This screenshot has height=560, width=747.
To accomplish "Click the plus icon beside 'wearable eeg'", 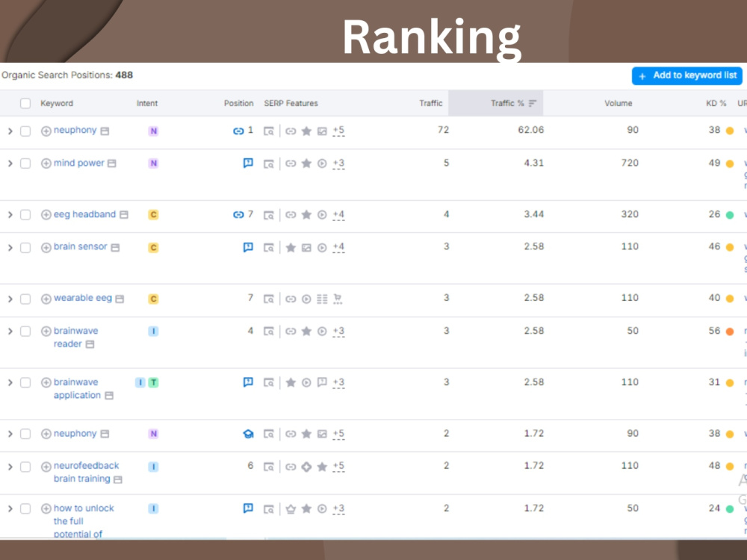I will click(46, 299).
